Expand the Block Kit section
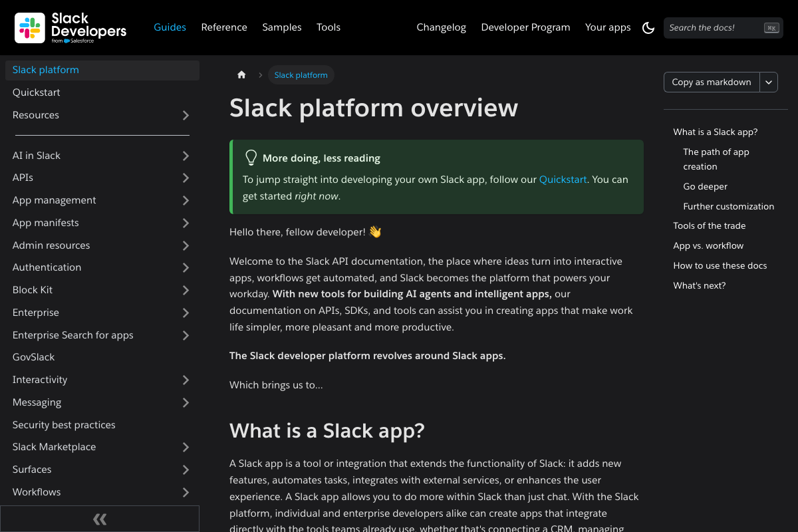Screen dimensions: 798x532 coord(186,290)
